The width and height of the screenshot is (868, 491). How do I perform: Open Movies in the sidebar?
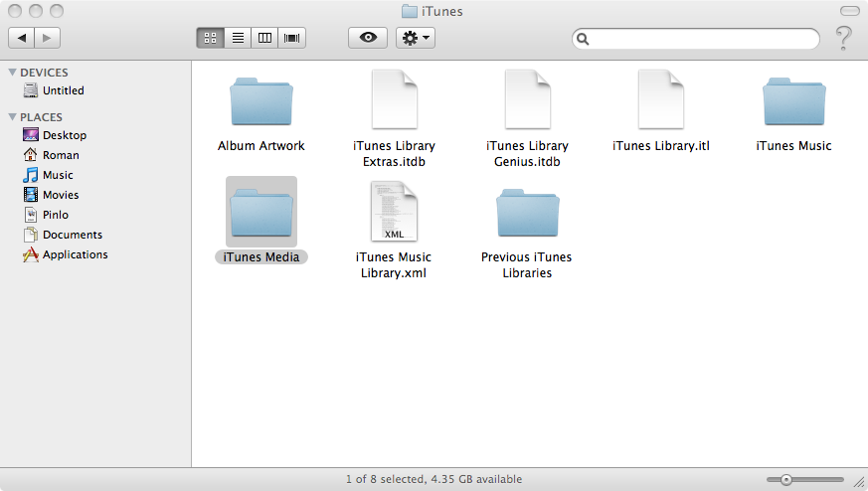51,195
